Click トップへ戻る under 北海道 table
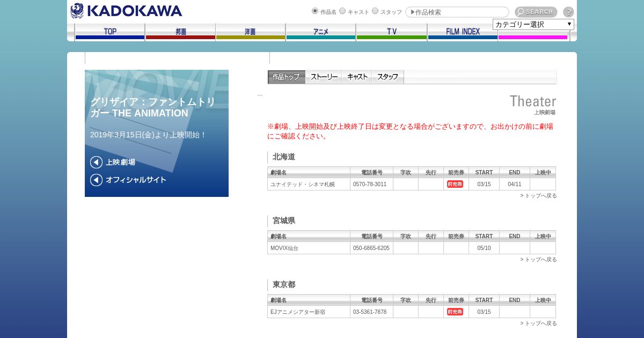This screenshot has width=644, height=338. pyautogui.click(x=538, y=196)
